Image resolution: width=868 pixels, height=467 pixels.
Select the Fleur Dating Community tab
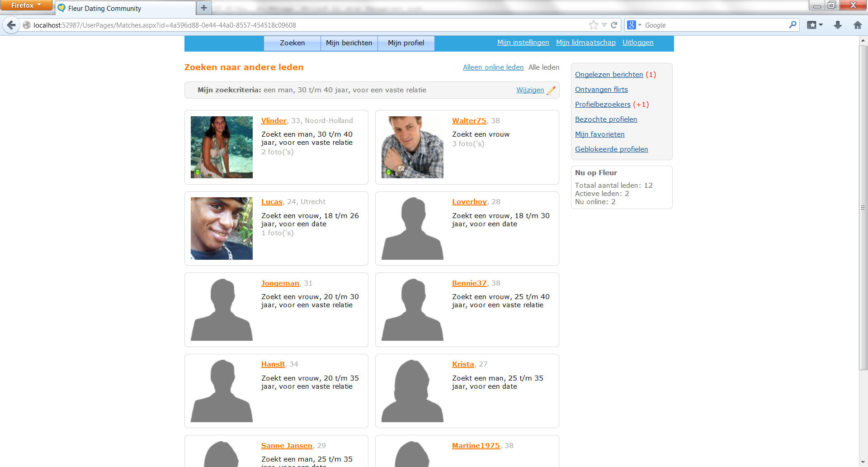pyautogui.click(x=126, y=8)
